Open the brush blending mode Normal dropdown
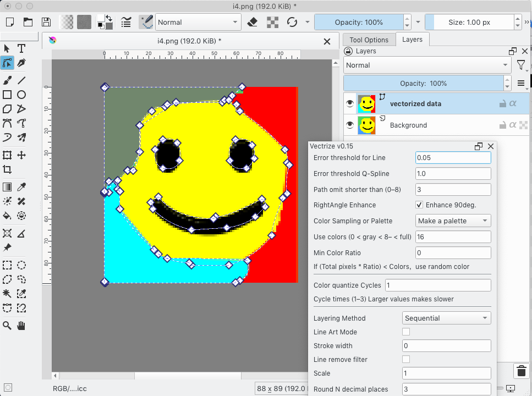Viewport: 532px width, 396px height. (x=198, y=22)
